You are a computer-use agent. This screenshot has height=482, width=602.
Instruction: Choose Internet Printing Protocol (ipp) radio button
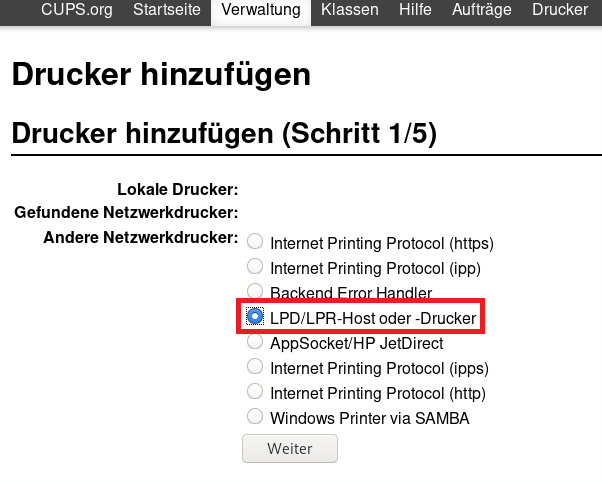coord(255,267)
